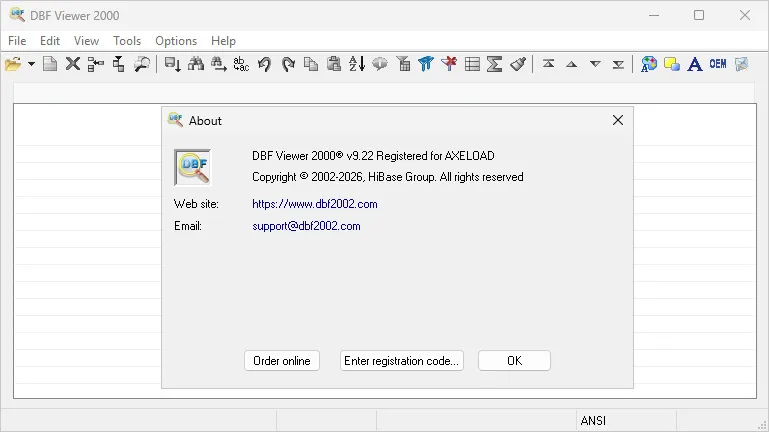Click the ANSI status bar entry
The image size is (769, 432).
point(593,421)
